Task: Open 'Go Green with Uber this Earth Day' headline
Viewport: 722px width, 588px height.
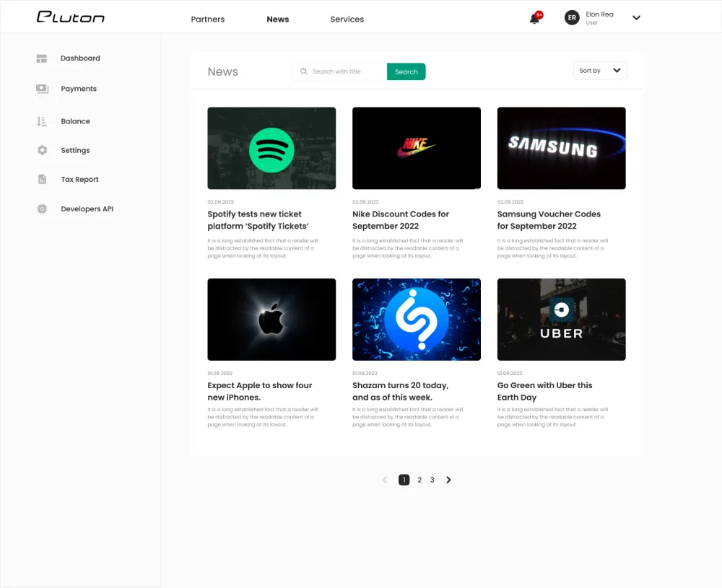Action: (x=544, y=391)
